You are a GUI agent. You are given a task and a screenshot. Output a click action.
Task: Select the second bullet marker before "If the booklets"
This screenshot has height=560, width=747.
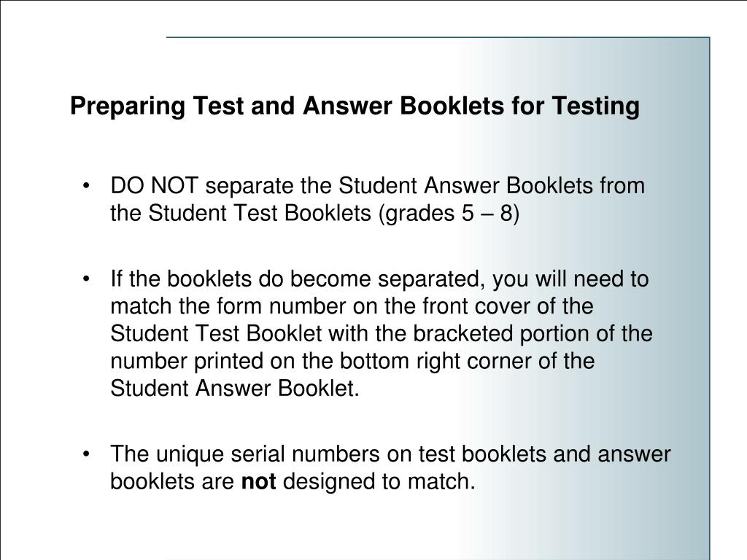(86, 279)
